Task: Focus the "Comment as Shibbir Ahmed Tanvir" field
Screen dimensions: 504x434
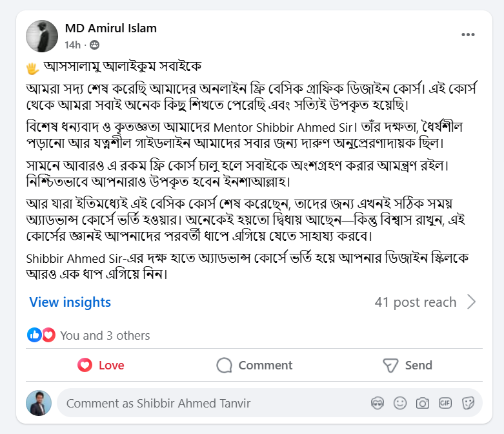Action: pyautogui.click(x=213, y=404)
